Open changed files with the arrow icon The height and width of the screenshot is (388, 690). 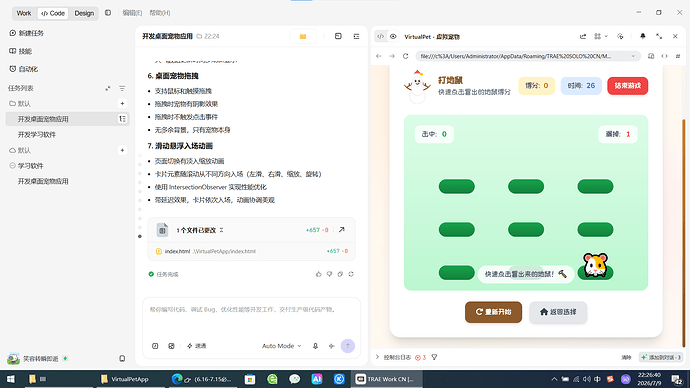click(341, 230)
